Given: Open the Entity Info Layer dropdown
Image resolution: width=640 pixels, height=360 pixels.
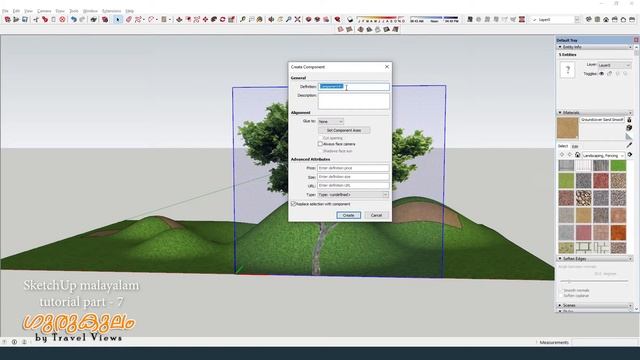Looking at the screenshot, I should [x=615, y=65].
